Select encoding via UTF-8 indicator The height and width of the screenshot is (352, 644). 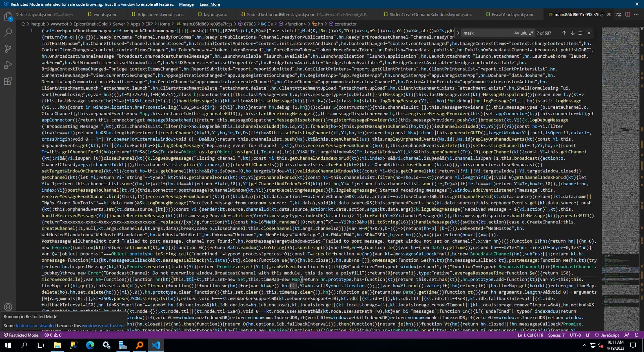575,335
